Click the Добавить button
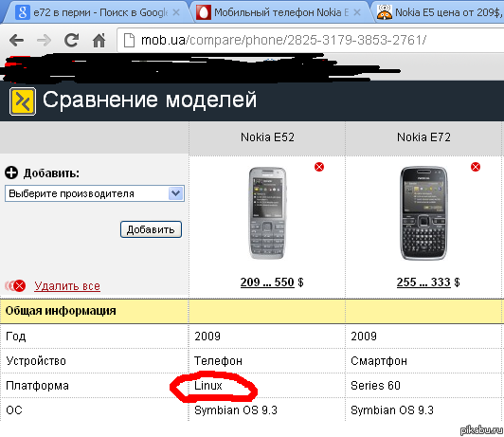 pos(151,229)
